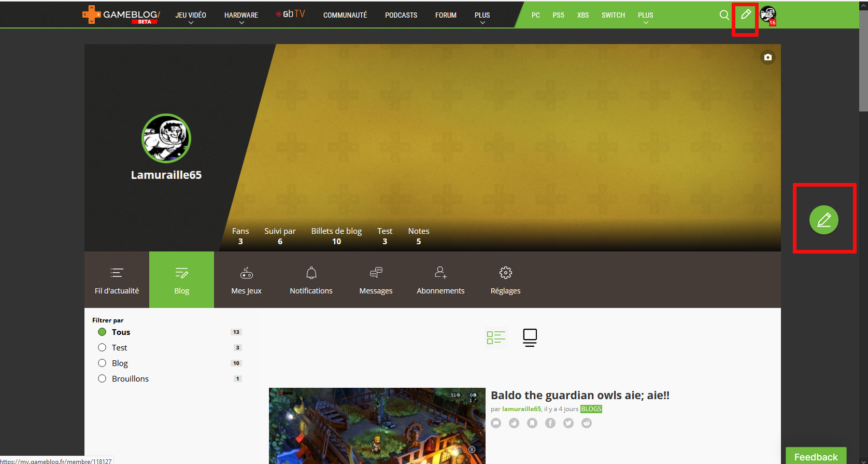Expand the HARDWARE menu
This screenshot has height=464, width=868.
coord(241,17)
